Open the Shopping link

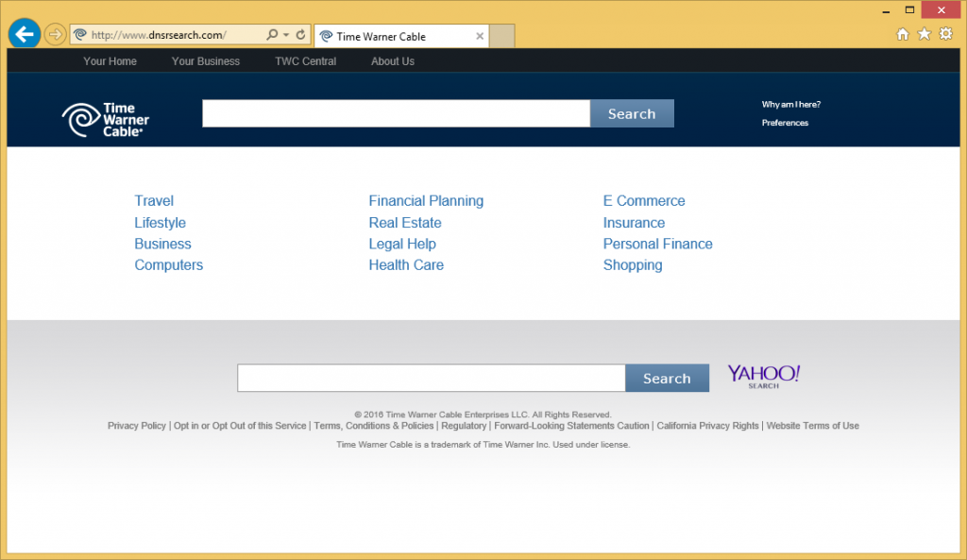(633, 265)
